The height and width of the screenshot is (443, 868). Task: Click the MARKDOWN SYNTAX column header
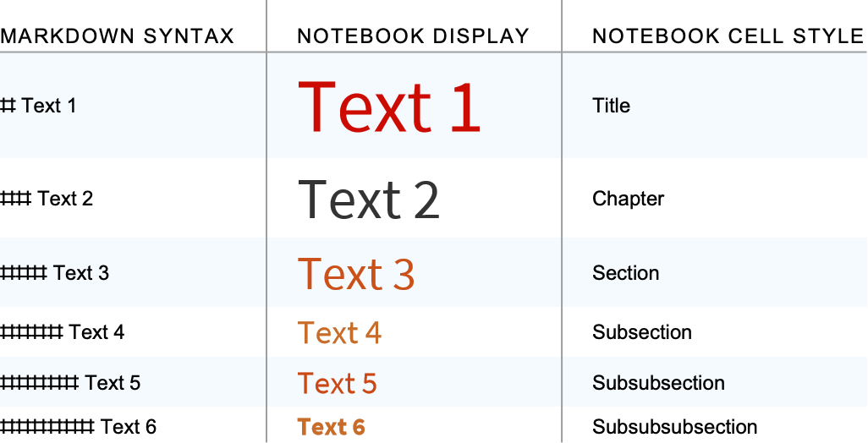[118, 36]
